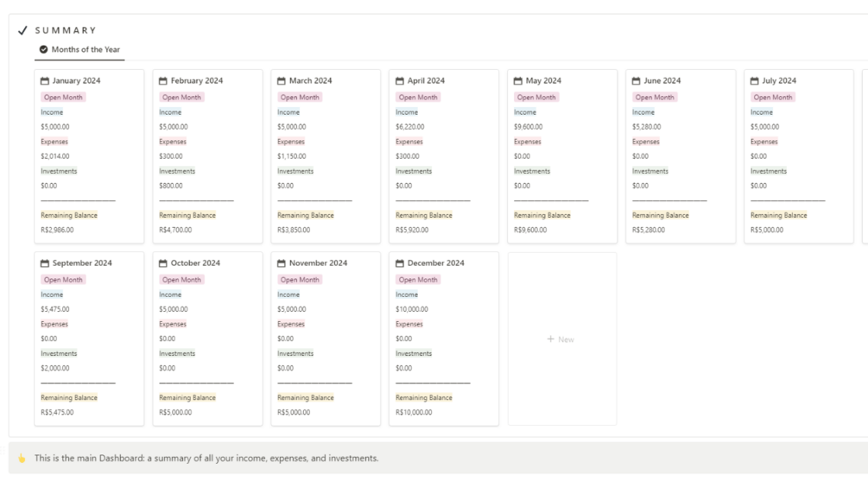Click the February 2024 calendar icon
This screenshot has width=868, height=488.
click(x=163, y=81)
